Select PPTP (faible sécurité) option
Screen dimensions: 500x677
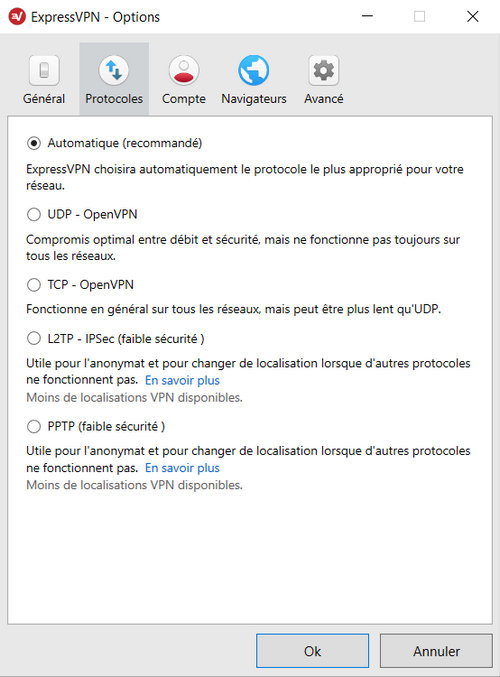(34, 427)
